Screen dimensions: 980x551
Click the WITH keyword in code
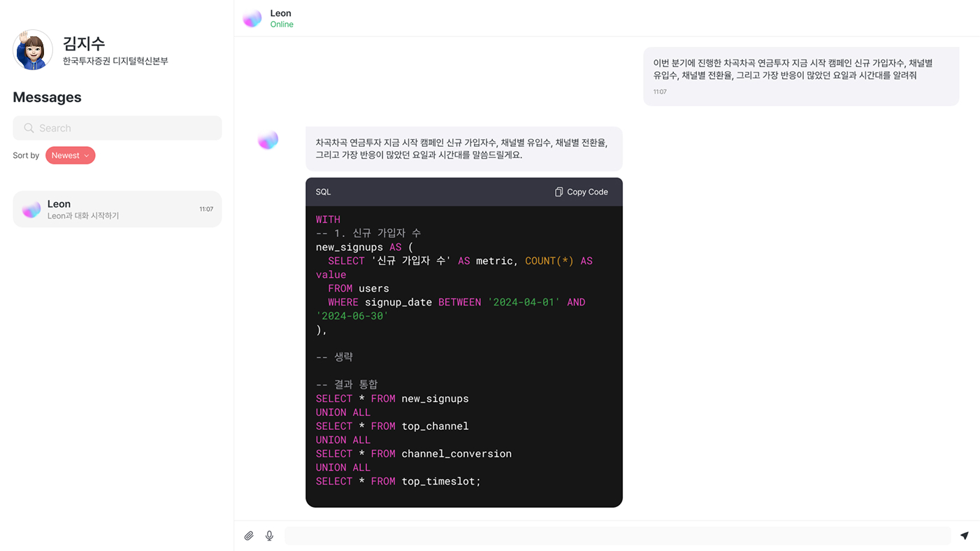point(328,220)
